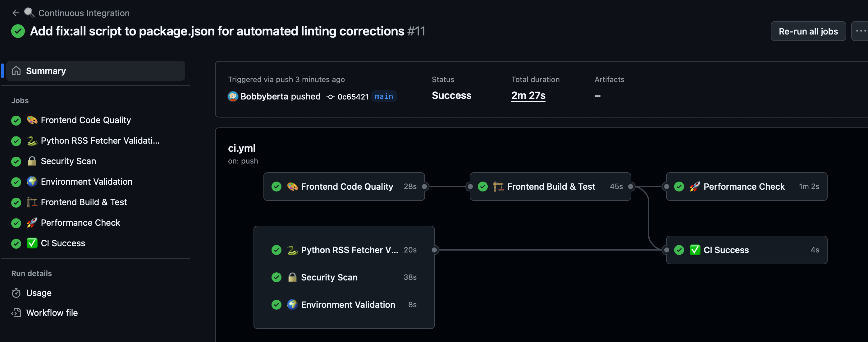Viewport: 868px width, 342px height.
Task: Click the underlined 2m 27s total duration
Action: coord(528,95)
